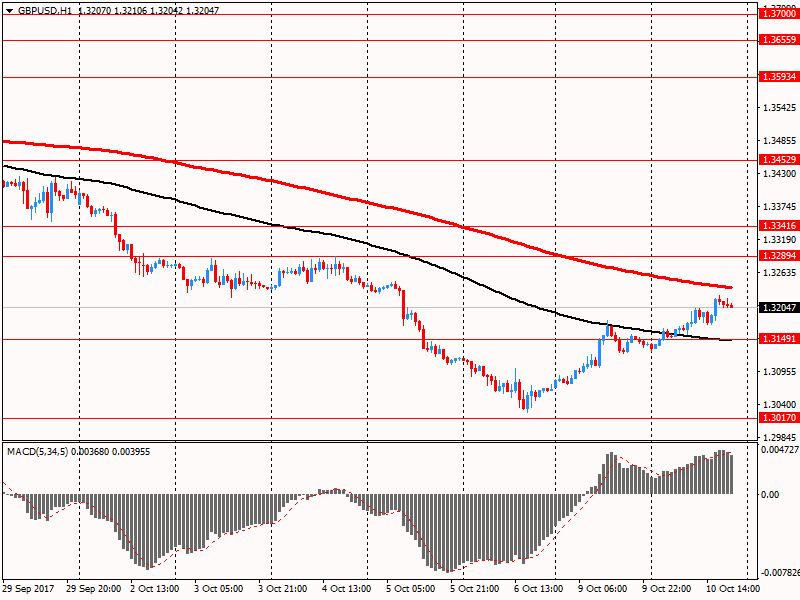Click the 5 Oct 05:00 time label
This screenshot has width=800, height=600.
[410, 589]
